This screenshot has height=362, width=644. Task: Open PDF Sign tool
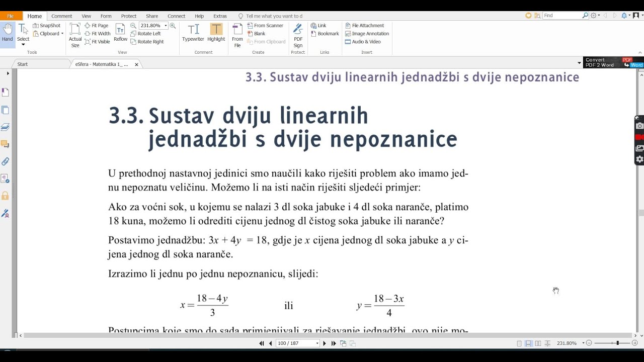coord(298,35)
